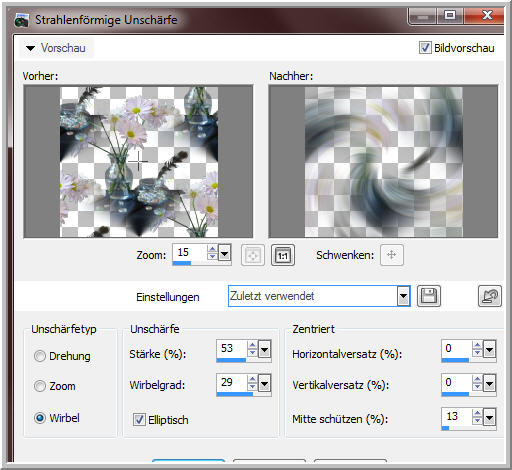Image resolution: width=512 pixels, height=470 pixels.
Task: Choose the Zoom blur type radio button
Action: click(40, 386)
